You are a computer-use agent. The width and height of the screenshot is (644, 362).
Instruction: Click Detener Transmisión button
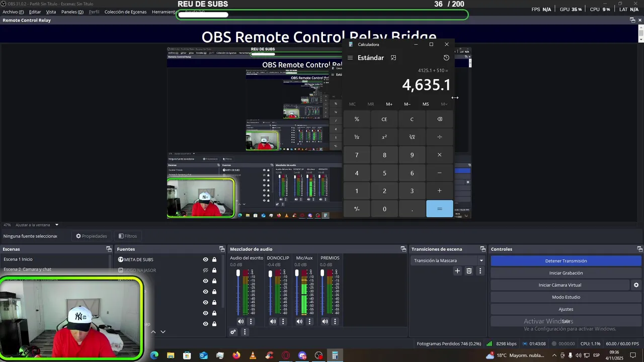pyautogui.click(x=566, y=261)
